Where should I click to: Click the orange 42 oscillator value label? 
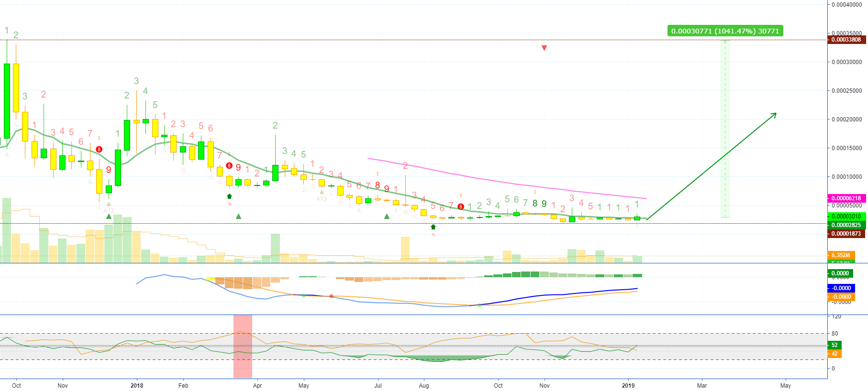(835, 354)
